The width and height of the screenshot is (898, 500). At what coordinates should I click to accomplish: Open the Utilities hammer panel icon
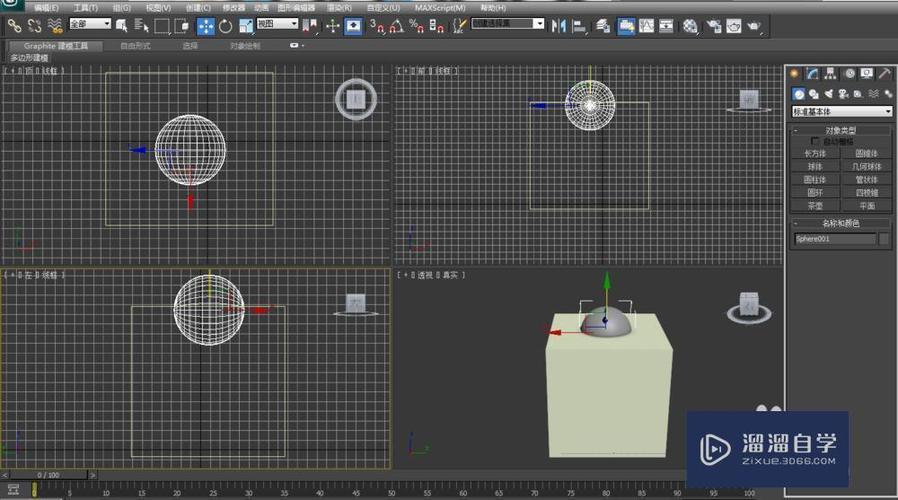(884, 73)
